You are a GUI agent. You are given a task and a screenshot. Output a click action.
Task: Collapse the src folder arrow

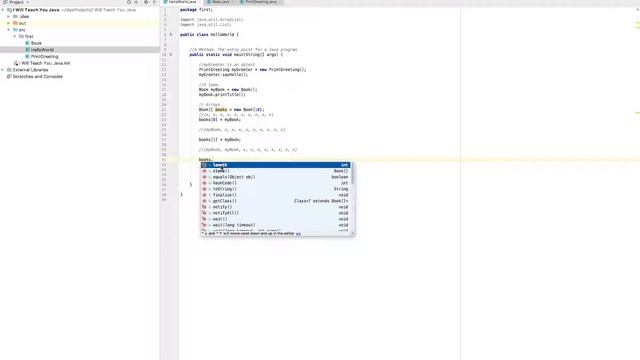pyautogui.click(x=9, y=30)
